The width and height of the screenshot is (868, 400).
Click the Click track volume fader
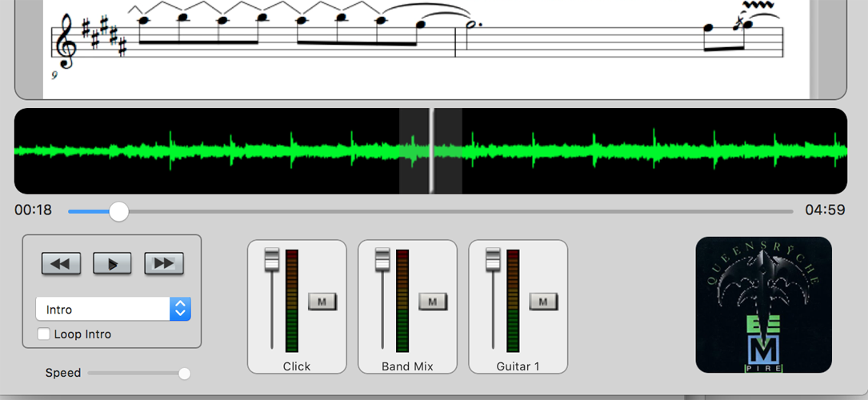coord(272,258)
